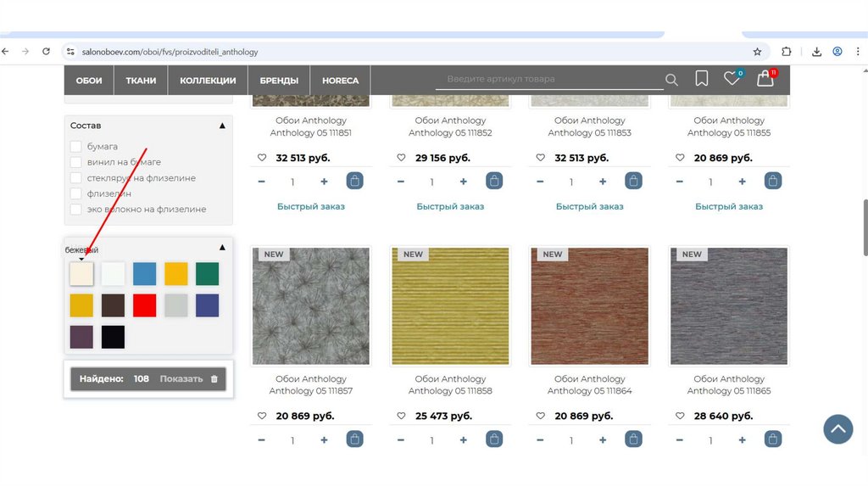The height and width of the screenshot is (487, 868).
Task: Open the ТКАНИ menu
Action: click(141, 81)
